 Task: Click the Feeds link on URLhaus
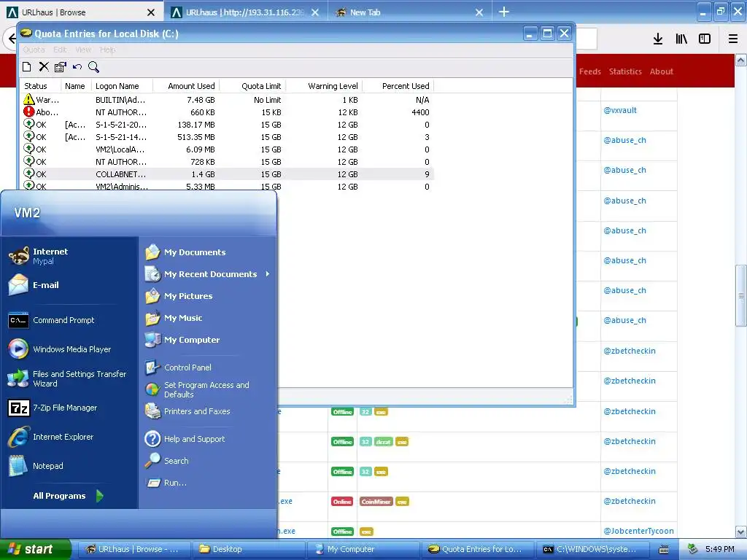(x=589, y=71)
